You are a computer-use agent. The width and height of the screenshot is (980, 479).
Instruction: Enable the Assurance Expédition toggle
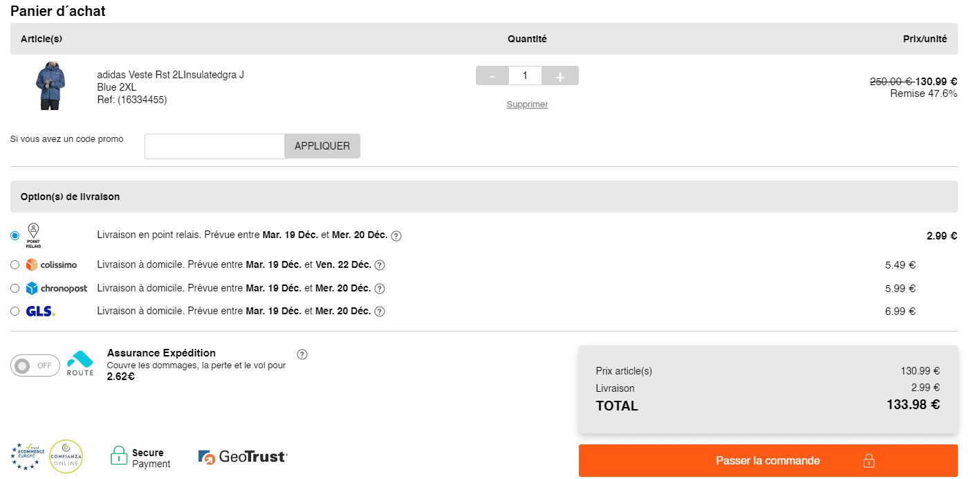35,365
